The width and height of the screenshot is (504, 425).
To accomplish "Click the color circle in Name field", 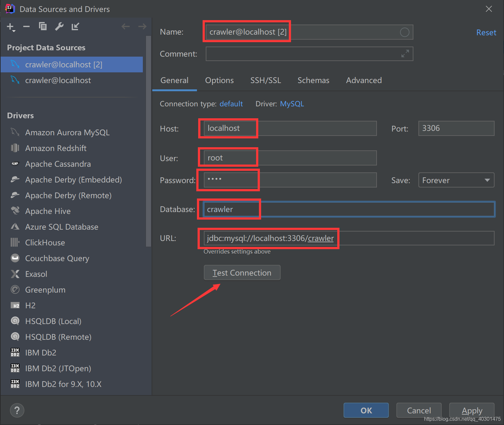I will tap(405, 32).
